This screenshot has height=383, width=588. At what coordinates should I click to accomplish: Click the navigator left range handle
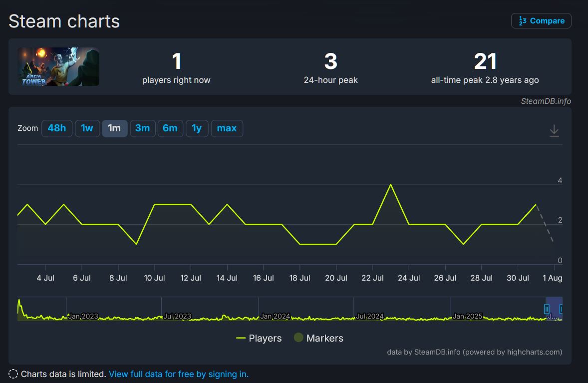pyautogui.click(x=547, y=309)
